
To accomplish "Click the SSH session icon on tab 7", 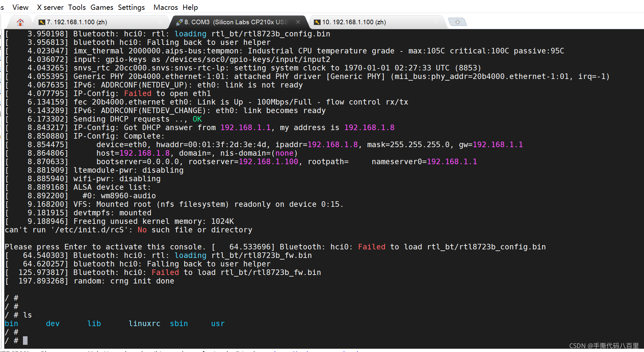I will coord(42,22).
